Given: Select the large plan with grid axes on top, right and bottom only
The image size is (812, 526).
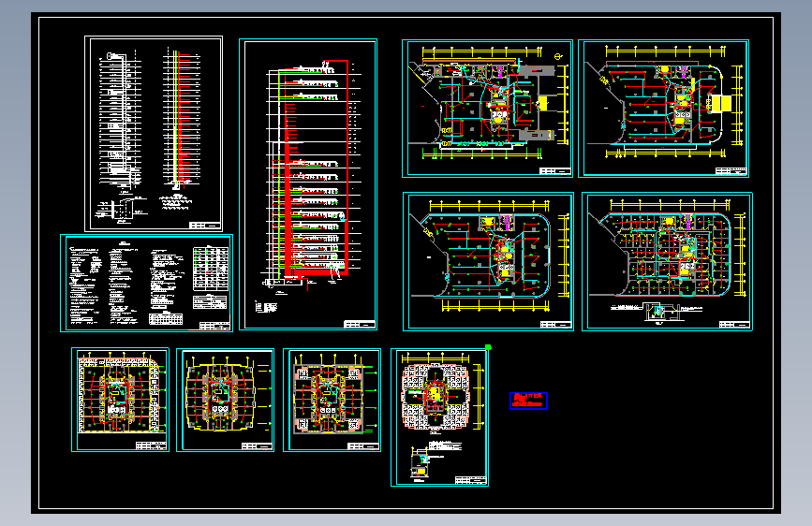Looking at the screenshot, I should coord(488,261).
